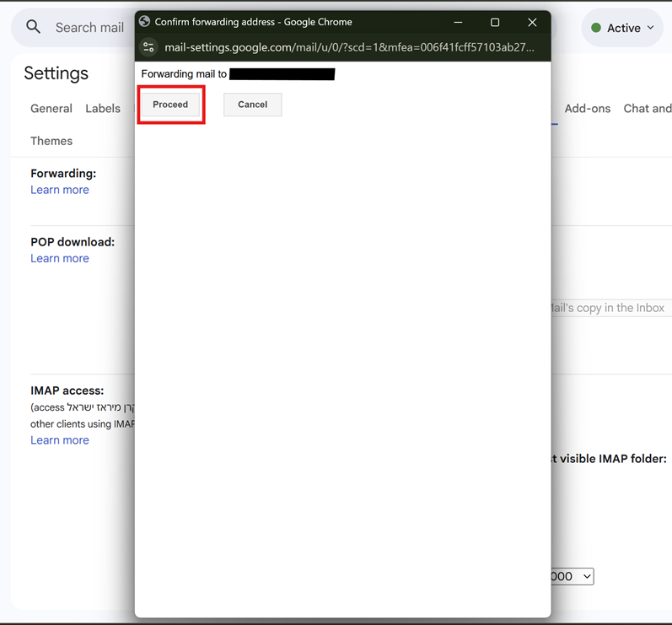Image resolution: width=672 pixels, height=625 pixels.
Task: Open Learn more link under Forwarding
Action: pyautogui.click(x=60, y=190)
